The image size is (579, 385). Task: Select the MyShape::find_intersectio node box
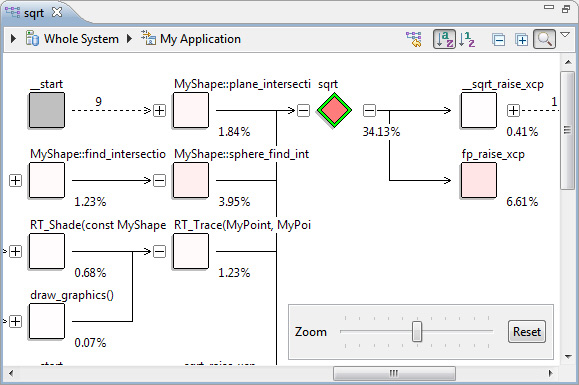(47, 180)
